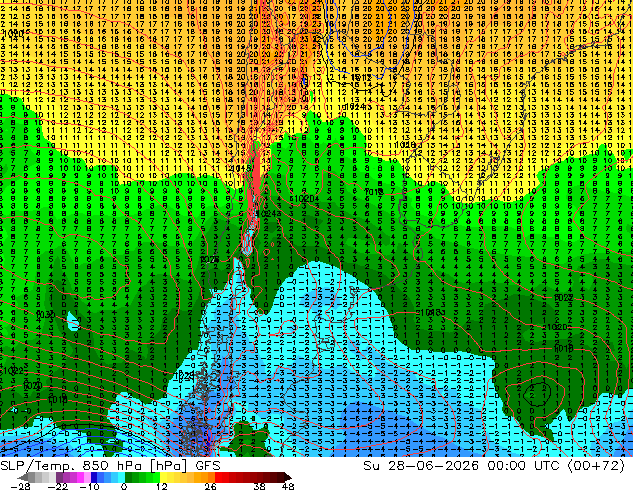Click the '48' label on the temperature legend
Image resolution: width=634 pixels, height=490 pixels.
click(288, 486)
